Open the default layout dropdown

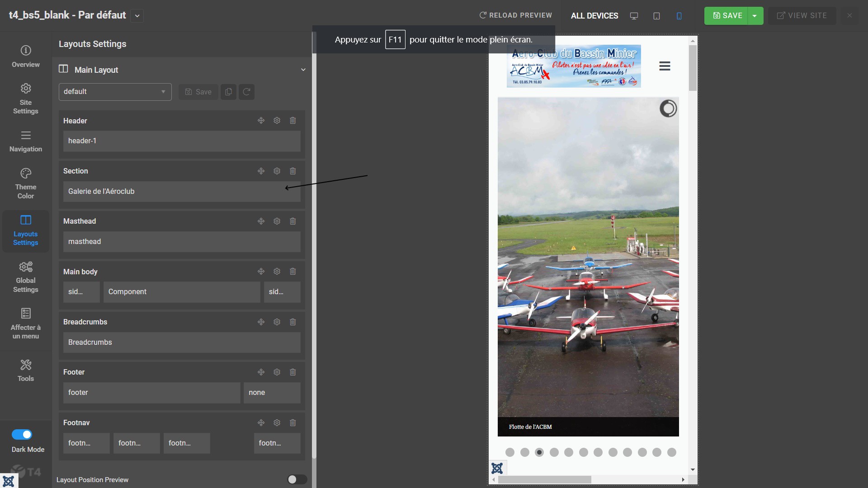click(115, 92)
